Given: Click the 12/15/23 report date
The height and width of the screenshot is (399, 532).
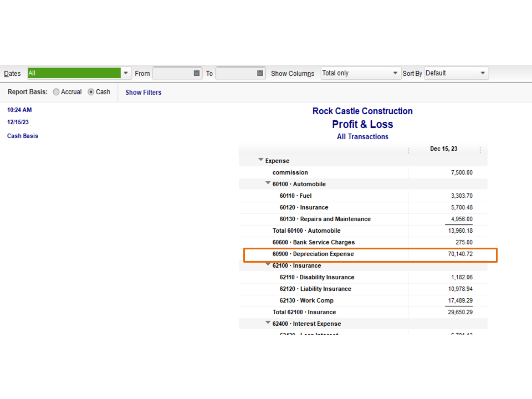Looking at the screenshot, I should 18,122.
